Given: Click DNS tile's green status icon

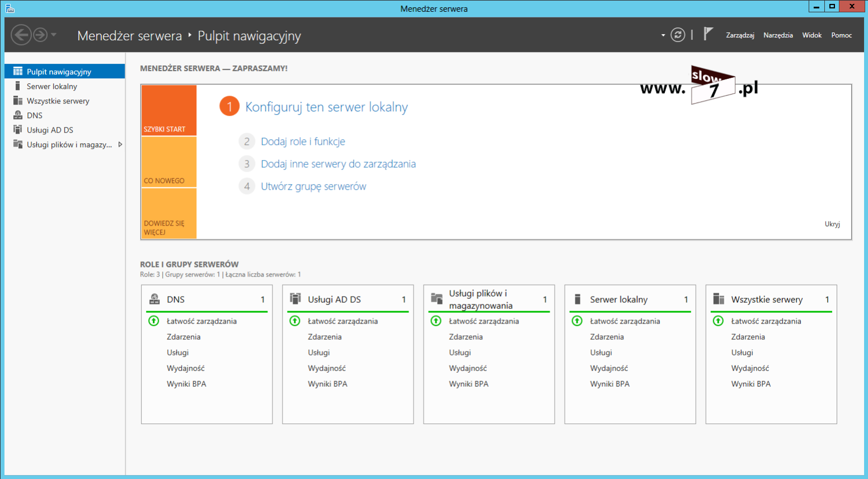Looking at the screenshot, I should (x=154, y=321).
